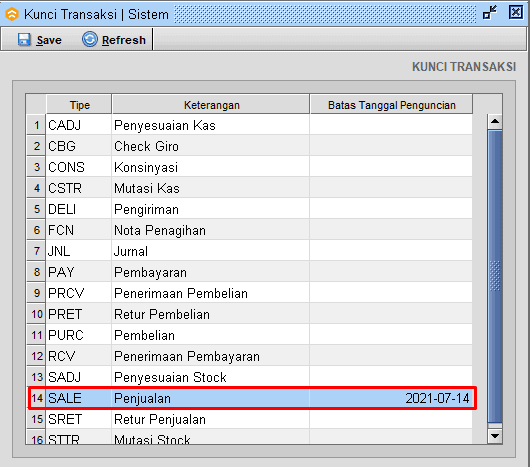Click the Save floppy disk icon

(x=24, y=40)
